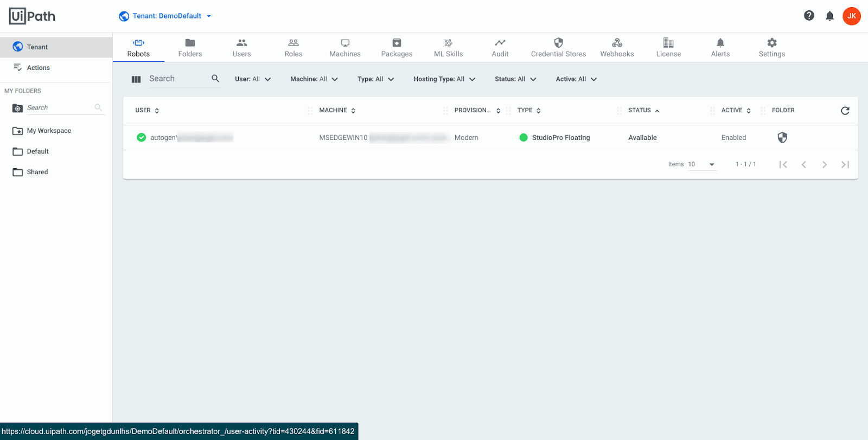Sort by the USER column header
The width and height of the screenshot is (868, 440).
(x=147, y=111)
